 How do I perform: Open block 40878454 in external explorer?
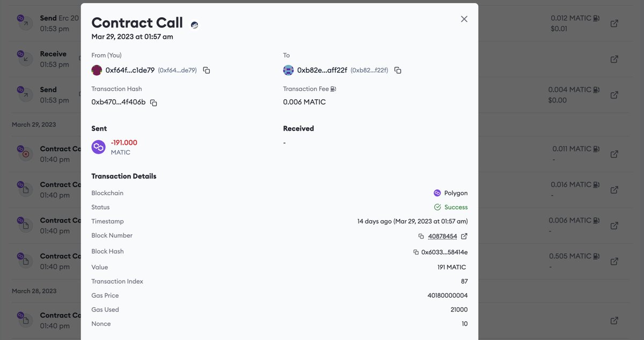(x=464, y=236)
